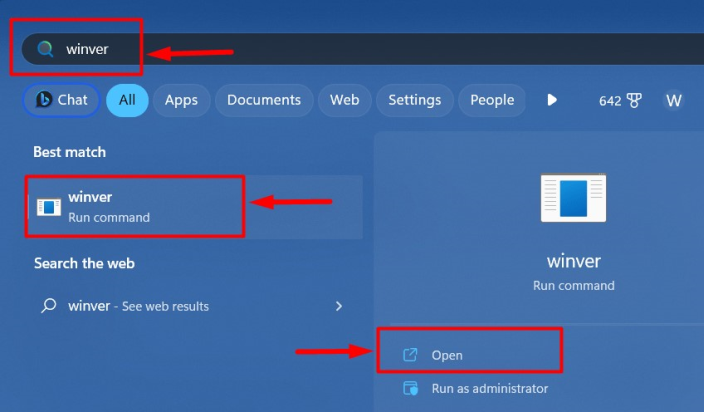Image resolution: width=704 pixels, height=412 pixels.
Task: Click the Run as administrator shield icon
Action: click(410, 388)
